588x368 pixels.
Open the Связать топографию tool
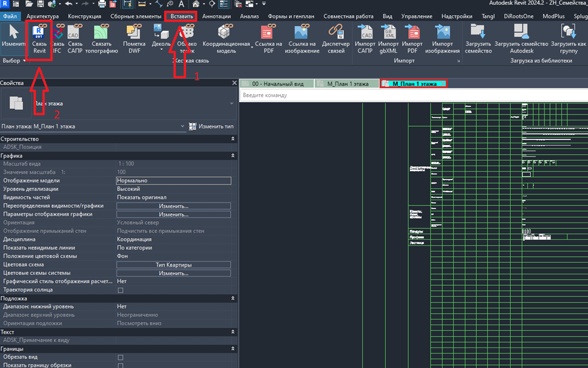101,39
